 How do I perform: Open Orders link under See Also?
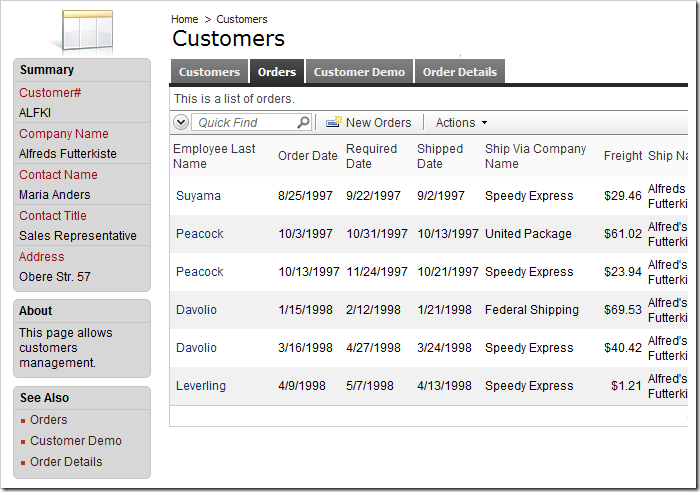point(49,420)
